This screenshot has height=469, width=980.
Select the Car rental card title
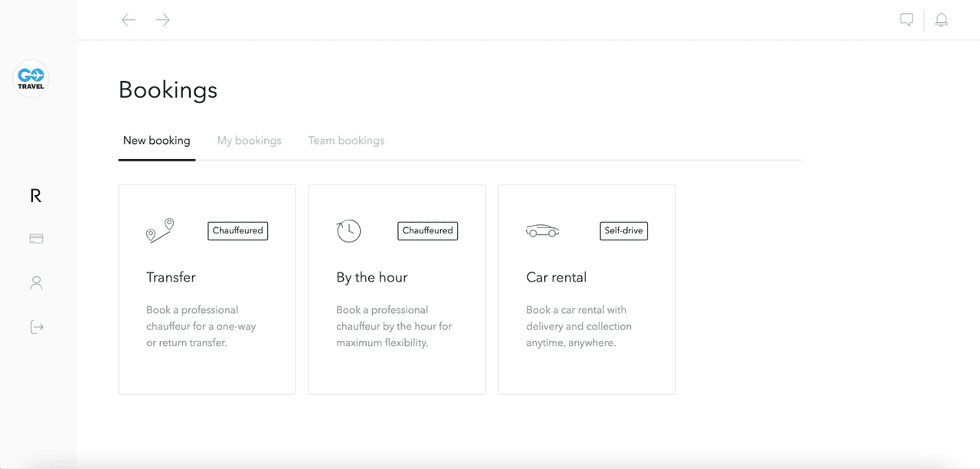pos(557,277)
